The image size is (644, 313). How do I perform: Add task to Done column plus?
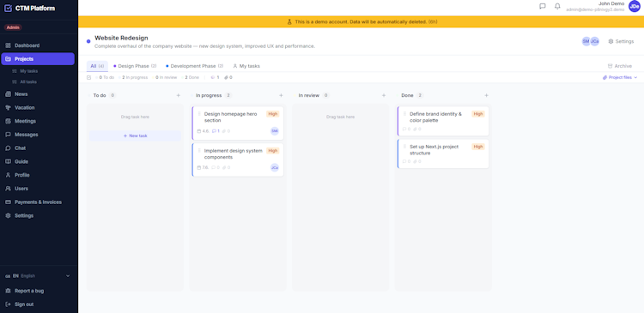pyautogui.click(x=486, y=95)
